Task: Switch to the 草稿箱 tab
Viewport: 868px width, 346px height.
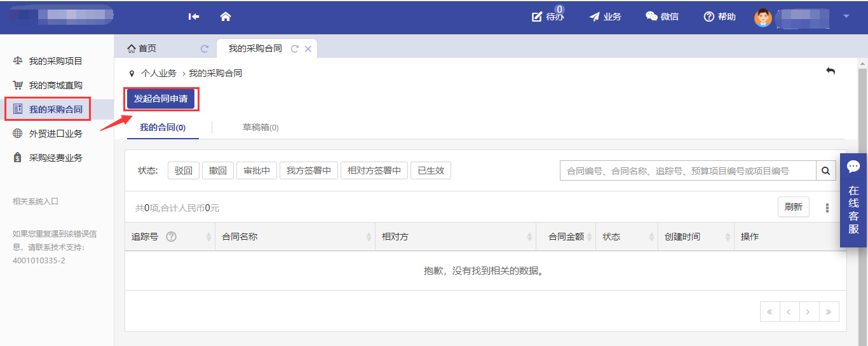Action: pos(261,127)
